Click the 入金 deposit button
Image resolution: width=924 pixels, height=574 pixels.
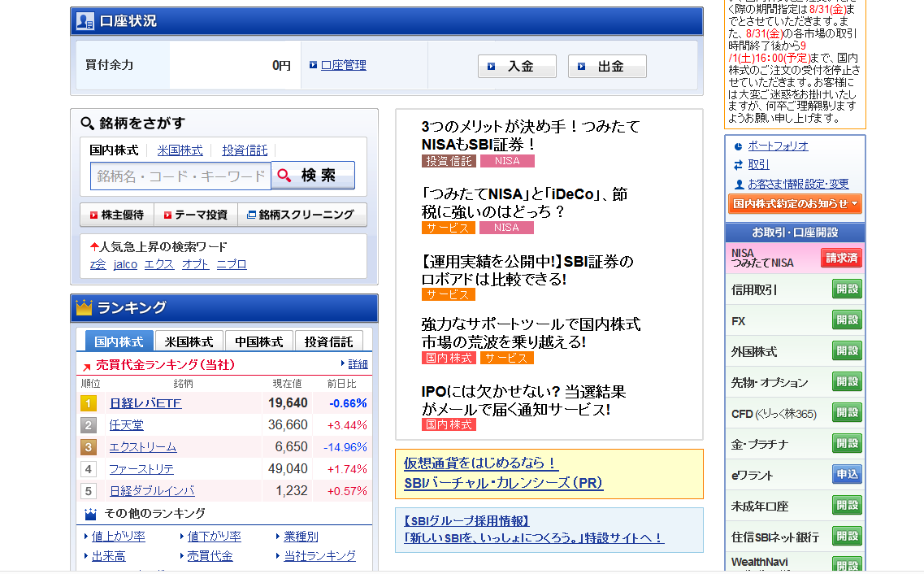tap(517, 66)
